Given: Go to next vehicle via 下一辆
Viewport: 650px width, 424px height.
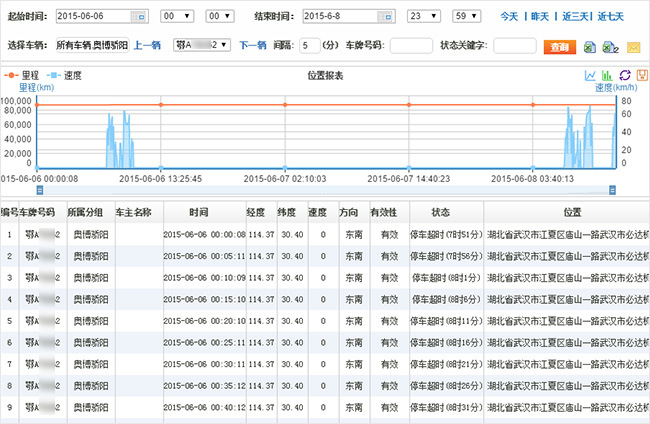Looking at the screenshot, I should pyautogui.click(x=252, y=45).
